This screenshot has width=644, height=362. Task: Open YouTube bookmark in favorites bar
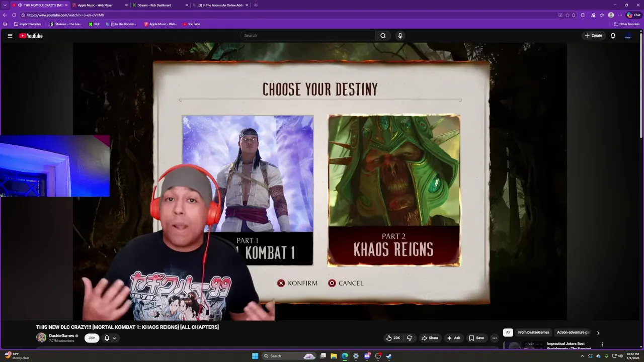(x=191, y=24)
